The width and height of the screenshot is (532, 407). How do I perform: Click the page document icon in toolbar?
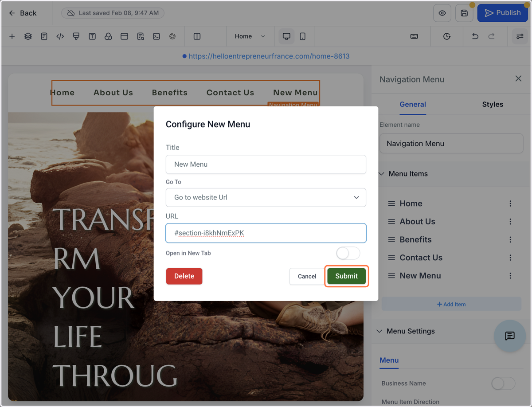point(44,36)
